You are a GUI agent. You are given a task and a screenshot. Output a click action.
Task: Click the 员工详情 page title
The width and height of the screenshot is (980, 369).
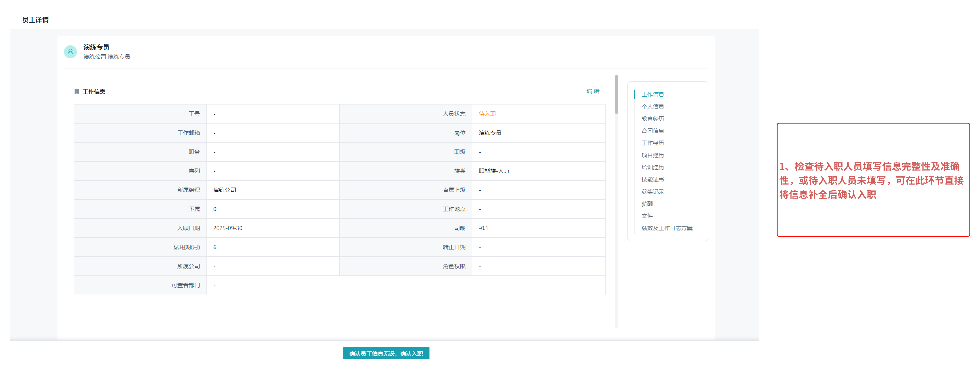tap(35, 20)
